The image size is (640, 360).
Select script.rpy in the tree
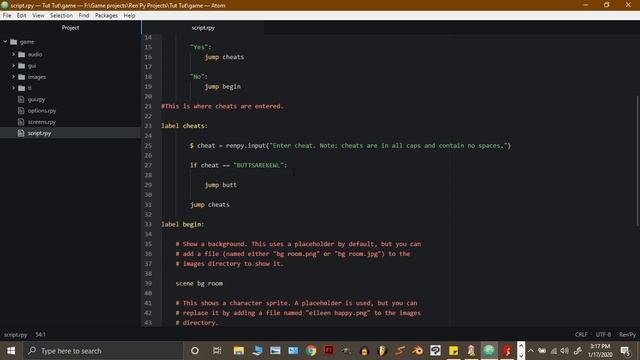39,133
